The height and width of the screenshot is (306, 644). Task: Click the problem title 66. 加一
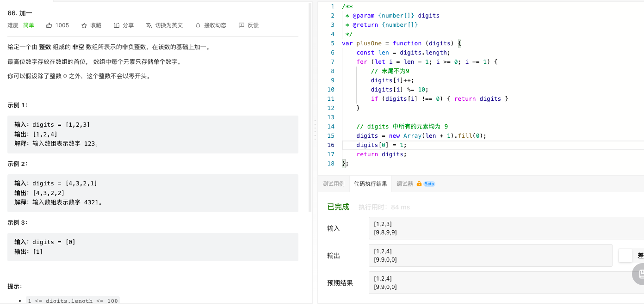coord(20,13)
